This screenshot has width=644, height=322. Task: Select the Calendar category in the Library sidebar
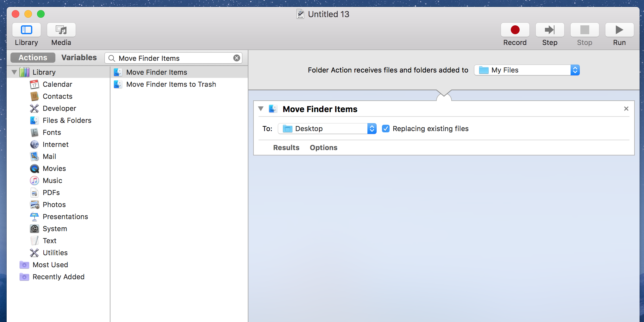click(x=57, y=84)
